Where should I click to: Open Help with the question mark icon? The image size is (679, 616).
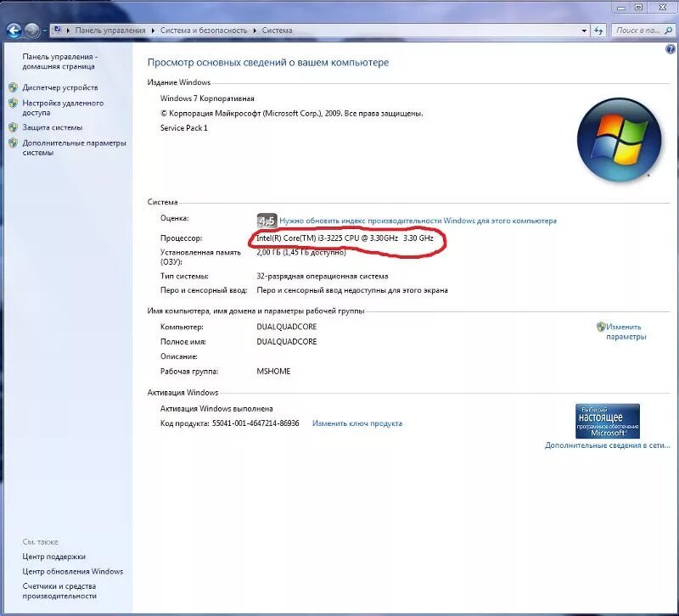point(670,49)
